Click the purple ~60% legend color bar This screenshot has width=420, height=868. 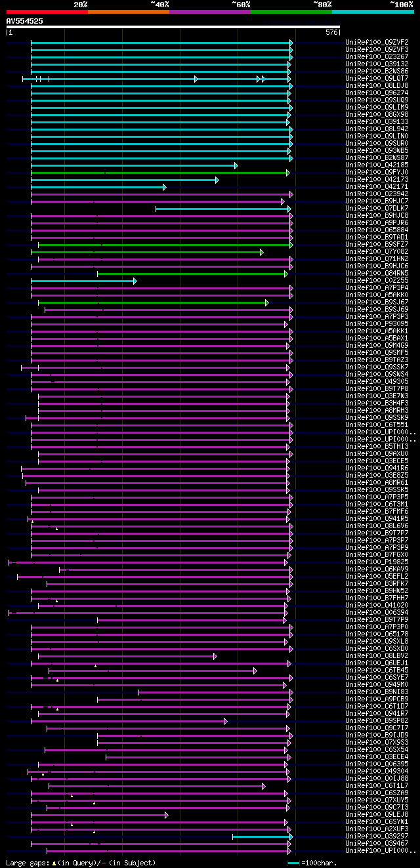click(x=210, y=12)
